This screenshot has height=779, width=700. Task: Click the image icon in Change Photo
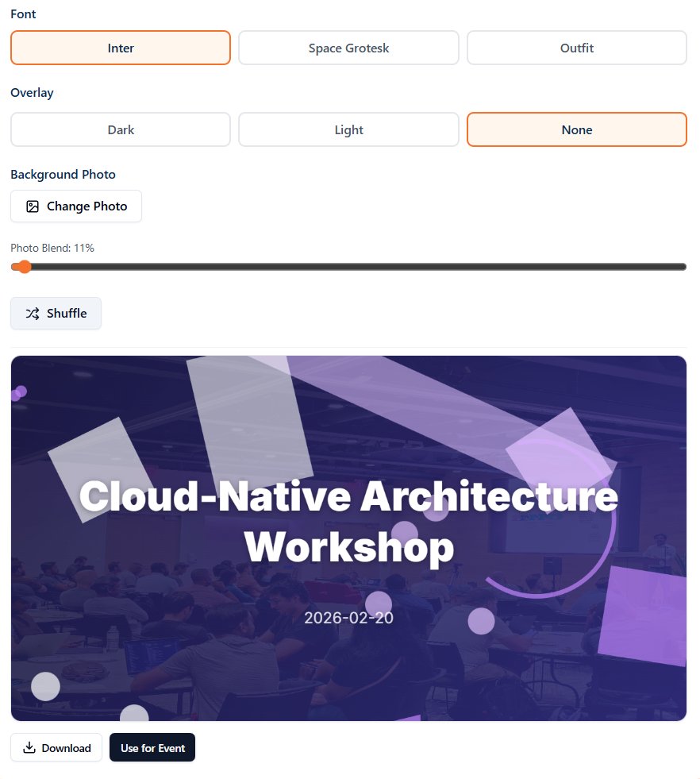[33, 206]
